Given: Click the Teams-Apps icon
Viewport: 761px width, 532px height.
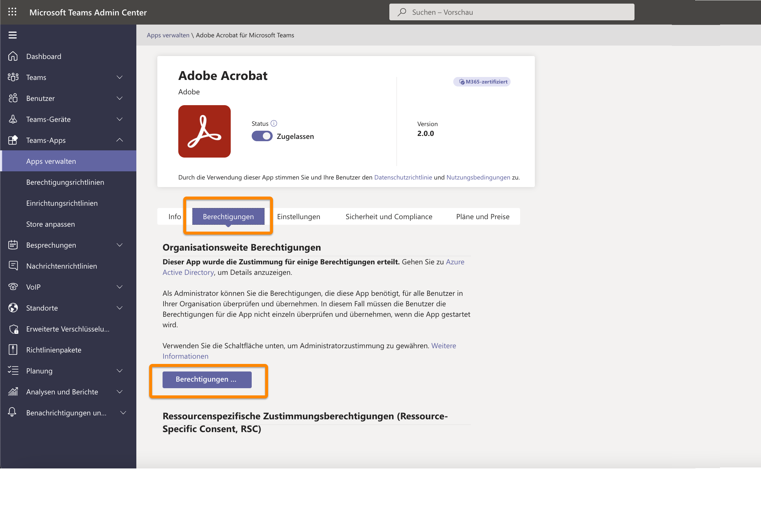Looking at the screenshot, I should tap(13, 140).
